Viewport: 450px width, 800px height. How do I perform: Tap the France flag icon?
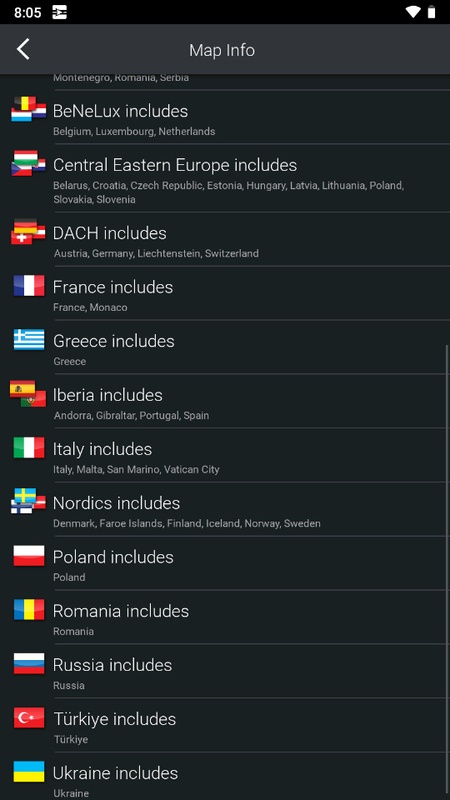pos(29,286)
